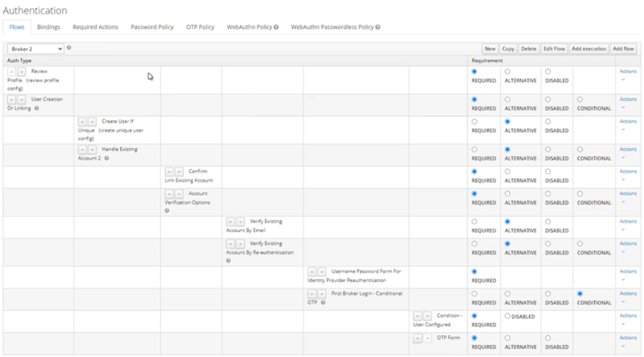Delete the Broker 2 flow
644x357 pixels.
click(x=529, y=48)
